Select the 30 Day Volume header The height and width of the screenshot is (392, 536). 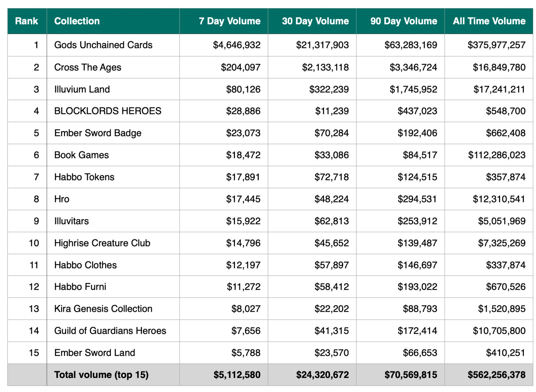pyautogui.click(x=315, y=21)
